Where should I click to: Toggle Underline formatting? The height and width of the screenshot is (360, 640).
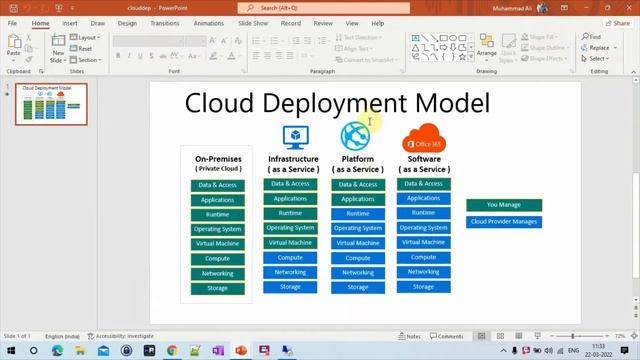pos(140,56)
